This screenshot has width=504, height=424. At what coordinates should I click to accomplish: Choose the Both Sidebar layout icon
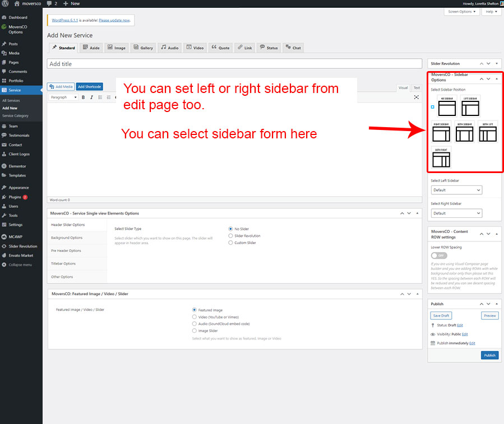click(x=464, y=132)
